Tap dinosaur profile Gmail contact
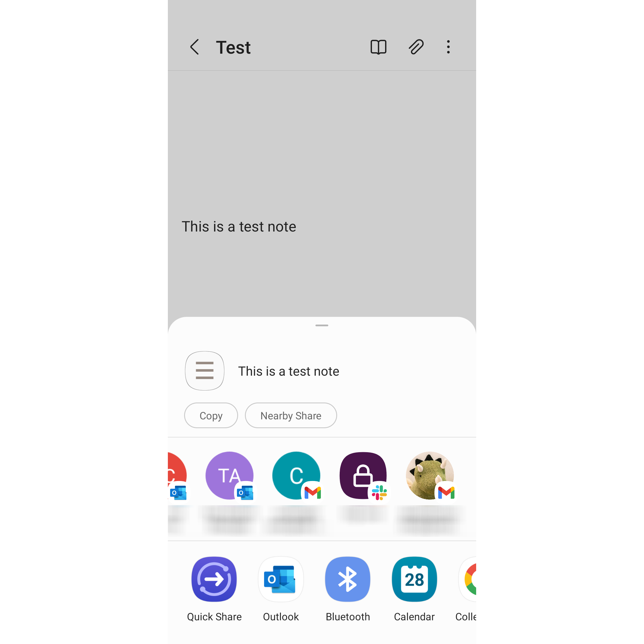 point(429,475)
